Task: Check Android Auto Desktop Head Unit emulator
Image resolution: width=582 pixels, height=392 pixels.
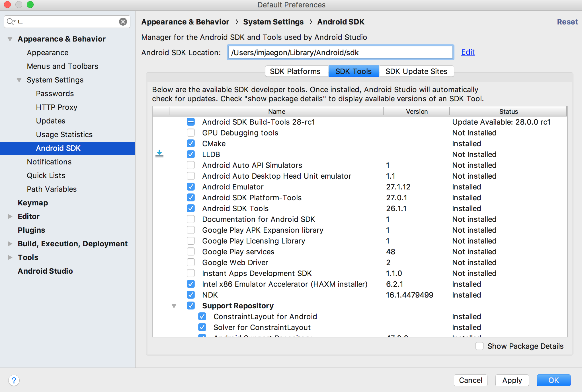Action: tap(191, 176)
